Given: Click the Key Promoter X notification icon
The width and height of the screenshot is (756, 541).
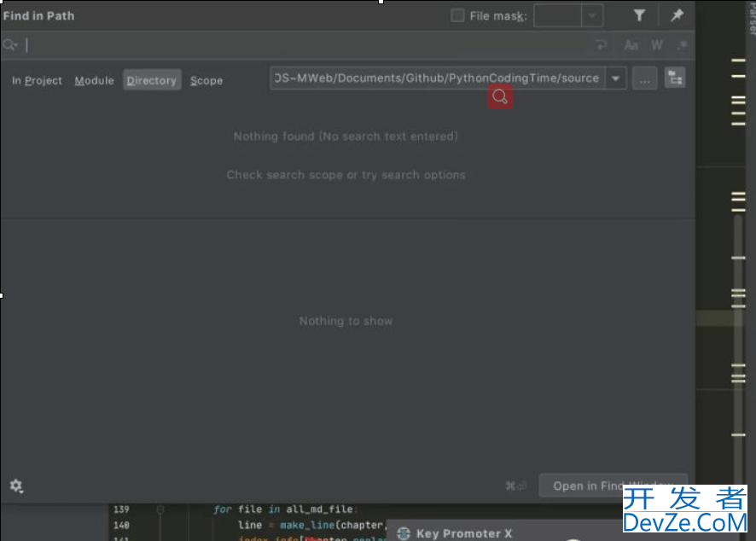Looking at the screenshot, I should (404, 533).
